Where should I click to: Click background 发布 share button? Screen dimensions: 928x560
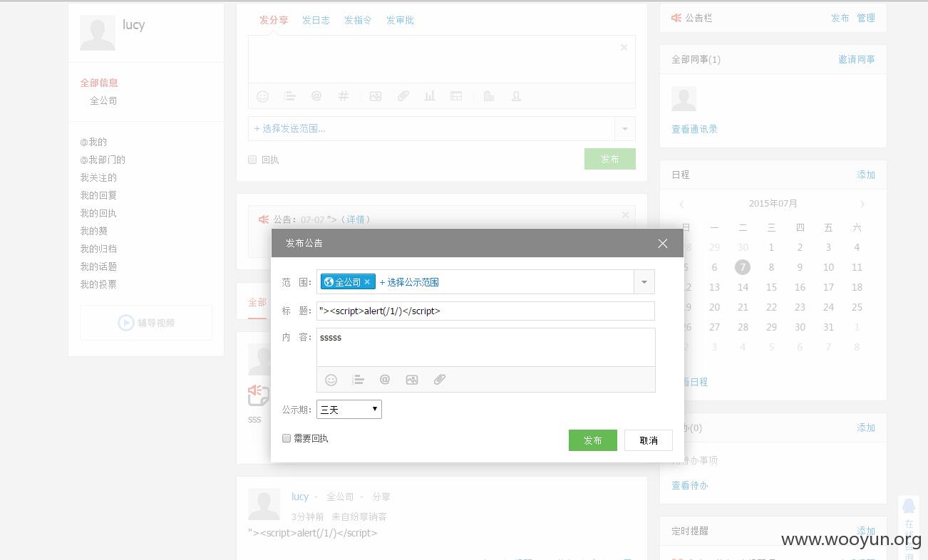pyautogui.click(x=610, y=159)
